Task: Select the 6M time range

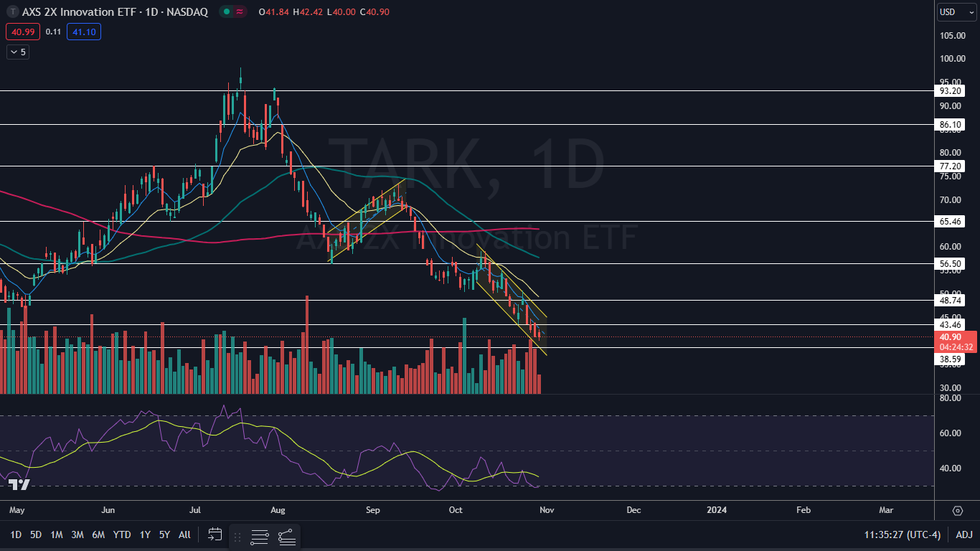Action: click(x=99, y=534)
